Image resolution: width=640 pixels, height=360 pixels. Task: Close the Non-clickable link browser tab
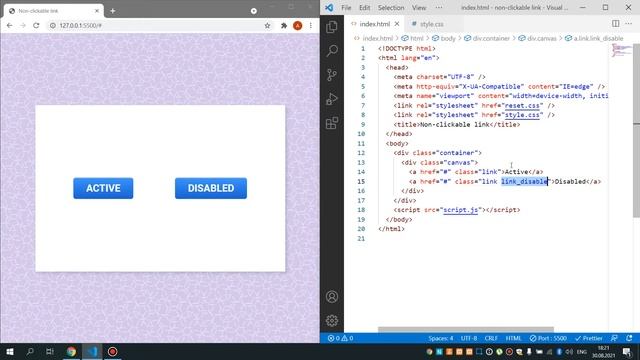point(97,11)
